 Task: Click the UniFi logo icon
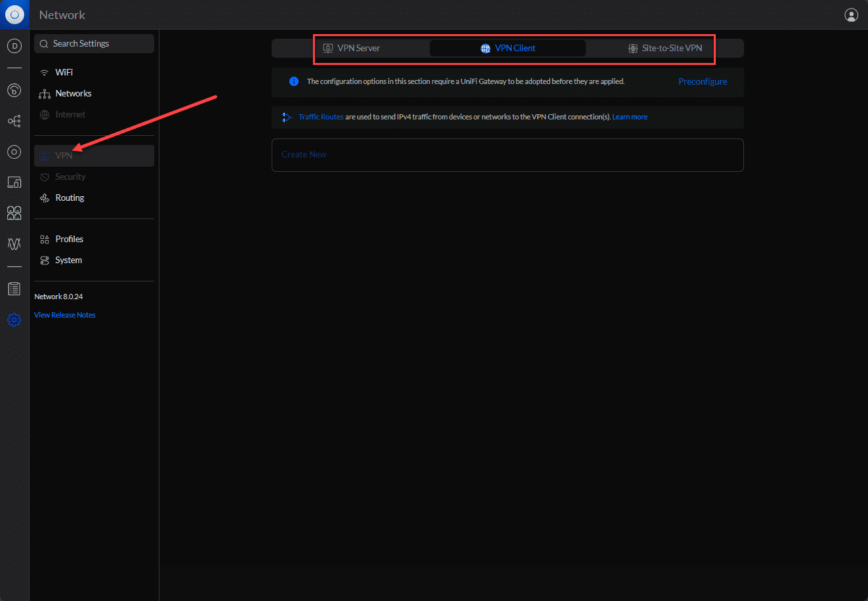point(14,14)
